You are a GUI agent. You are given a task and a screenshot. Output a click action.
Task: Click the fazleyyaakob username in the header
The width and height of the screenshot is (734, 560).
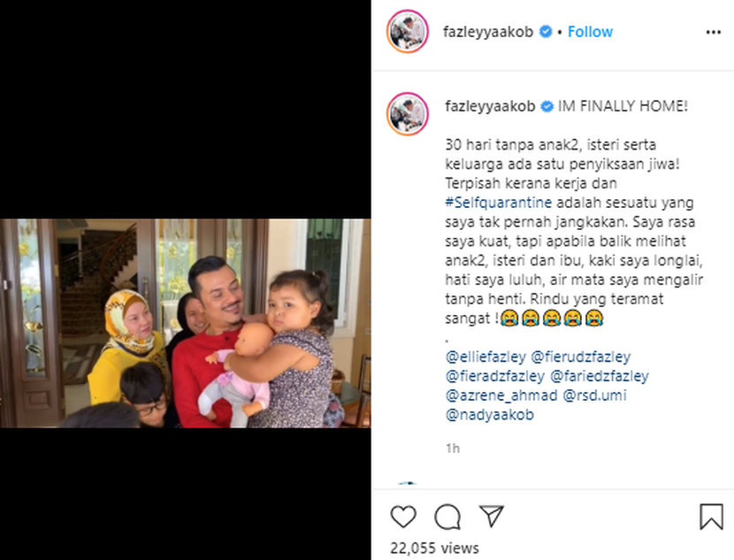click(488, 31)
